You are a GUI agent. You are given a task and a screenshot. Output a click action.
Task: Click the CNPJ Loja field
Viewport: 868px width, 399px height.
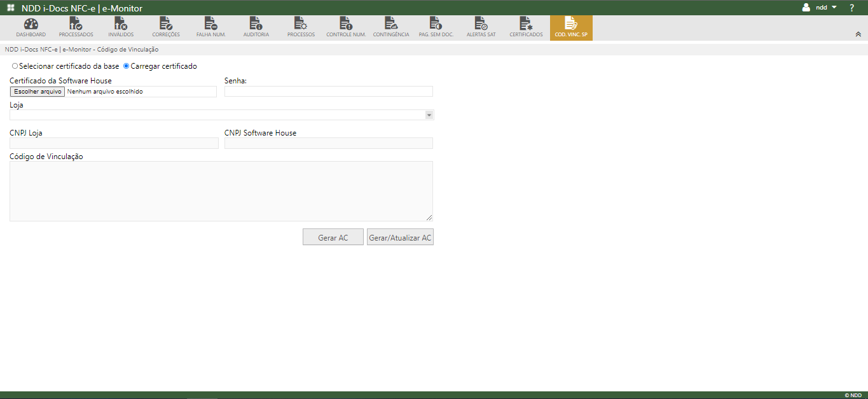point(114,143)
